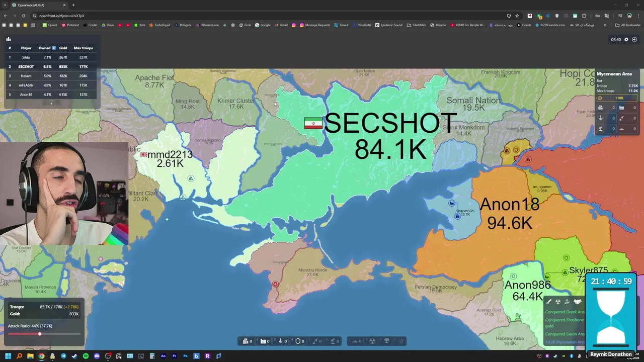
Task: Open Steam from the taskbar
Action: (74, 356)
